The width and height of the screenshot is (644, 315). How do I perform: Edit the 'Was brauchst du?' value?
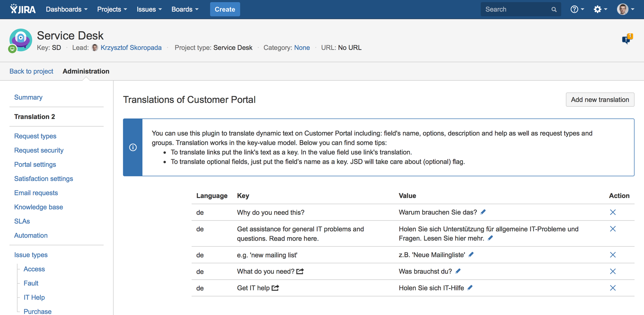(x=458, y=271)
